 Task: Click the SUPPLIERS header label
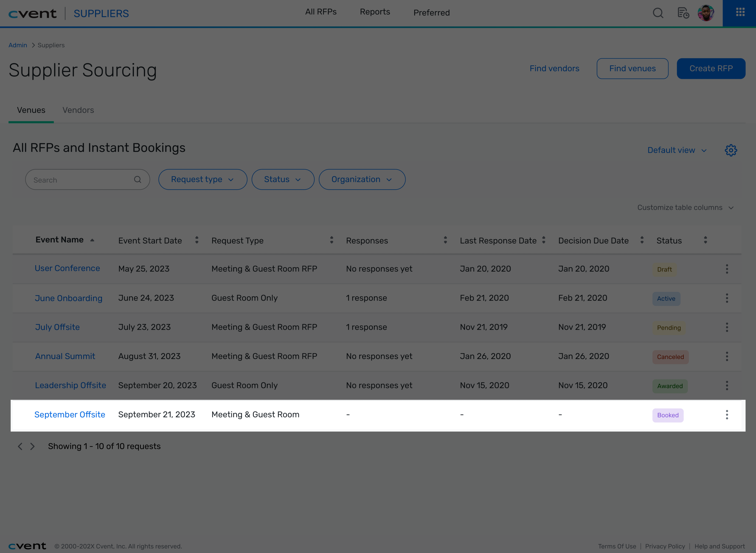pos(101,13)
